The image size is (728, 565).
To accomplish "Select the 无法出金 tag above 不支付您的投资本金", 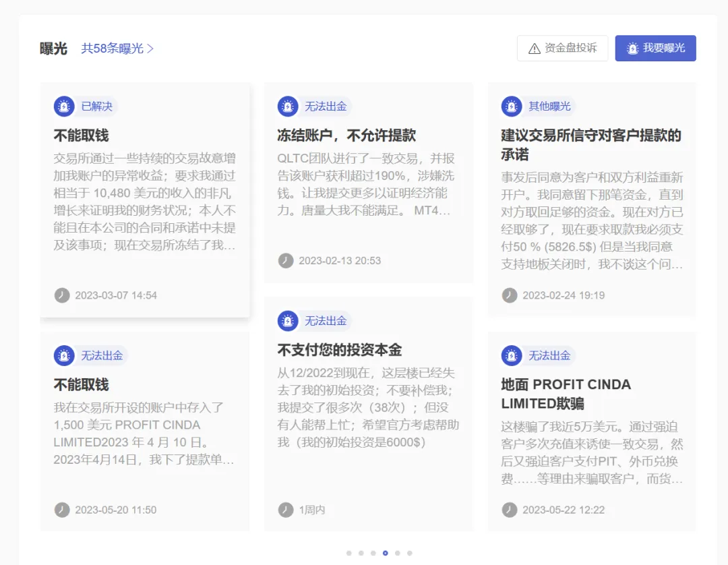I will (326, 321).
